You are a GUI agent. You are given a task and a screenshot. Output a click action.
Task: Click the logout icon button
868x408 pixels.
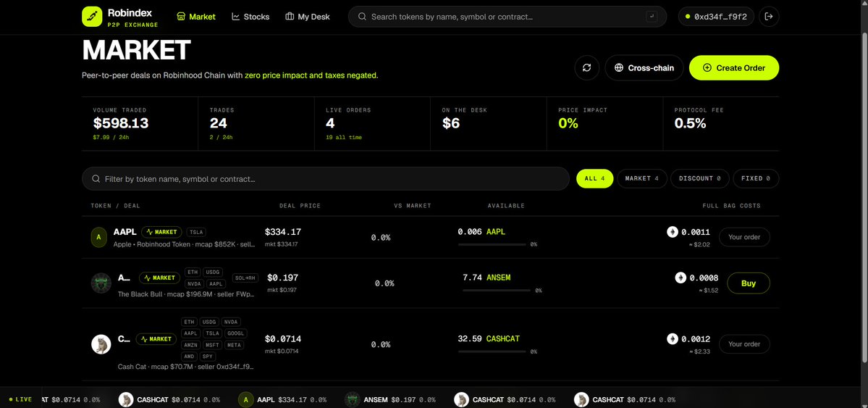pyautogui.click(x=768, y=17)
